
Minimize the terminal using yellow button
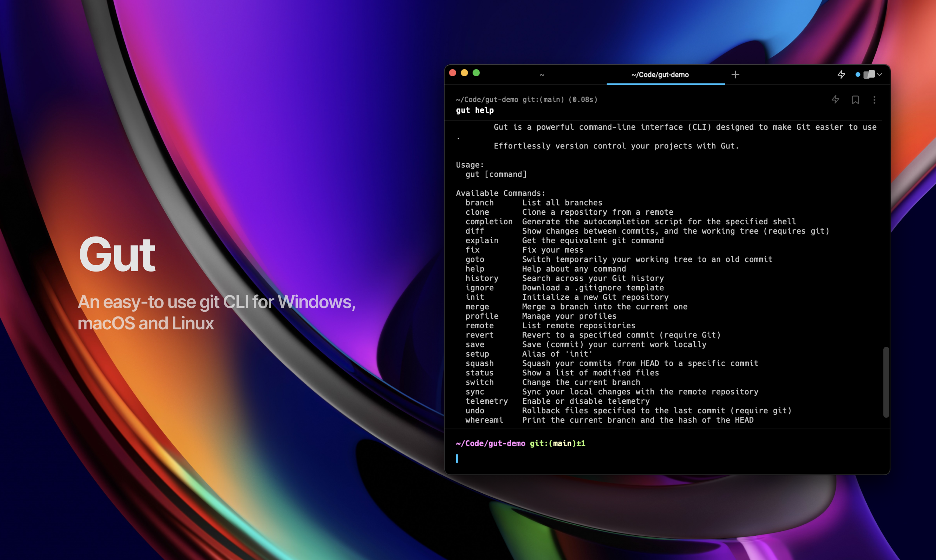click(x=464, y=73)
